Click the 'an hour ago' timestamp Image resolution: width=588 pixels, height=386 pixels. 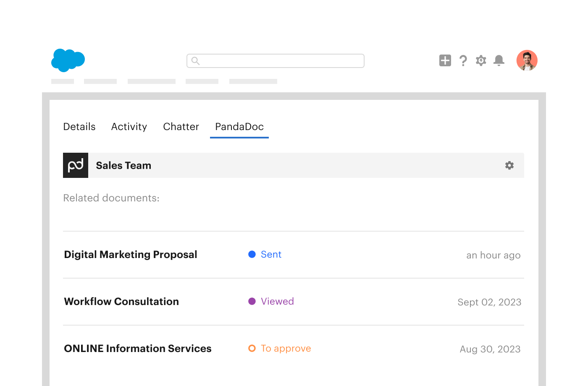point(493,256)
